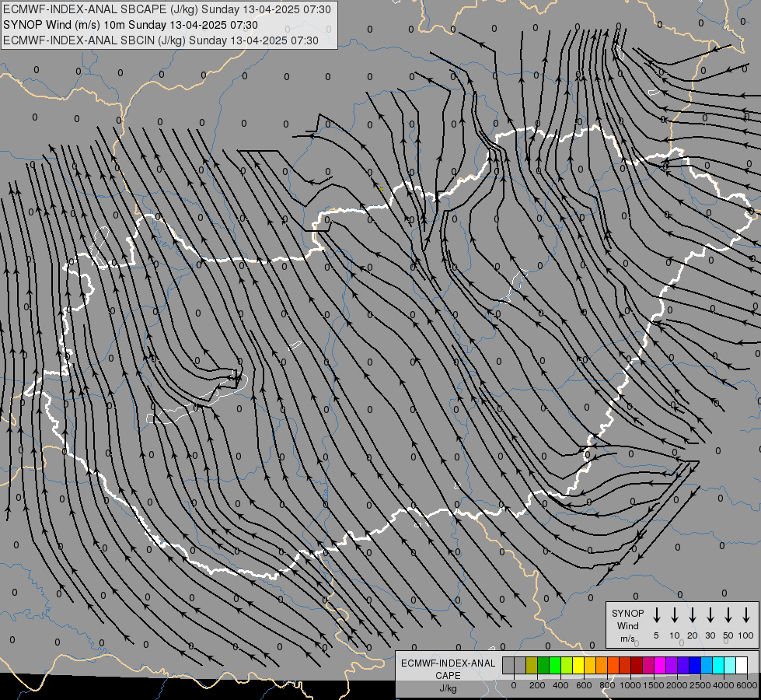Screen dimensions: 761x700
Task: Select the dark red CAPE legend swatch
Action: point(637,665)
